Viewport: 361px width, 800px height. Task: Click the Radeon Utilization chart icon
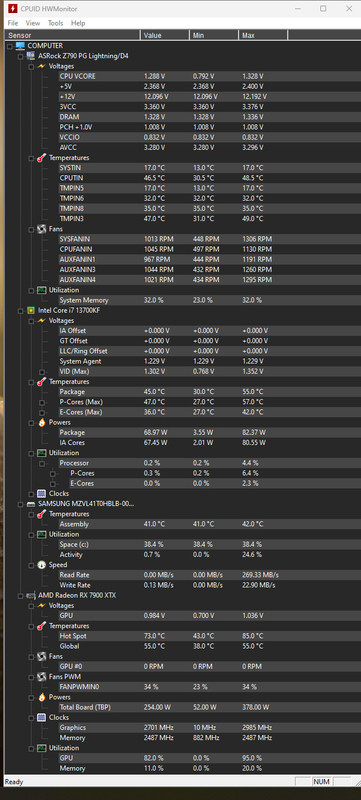pos(41,748)
